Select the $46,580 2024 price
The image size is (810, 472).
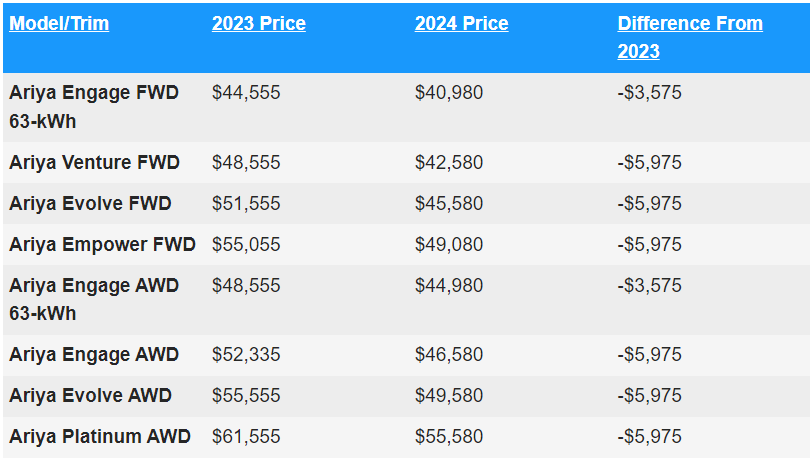[449, 354]
